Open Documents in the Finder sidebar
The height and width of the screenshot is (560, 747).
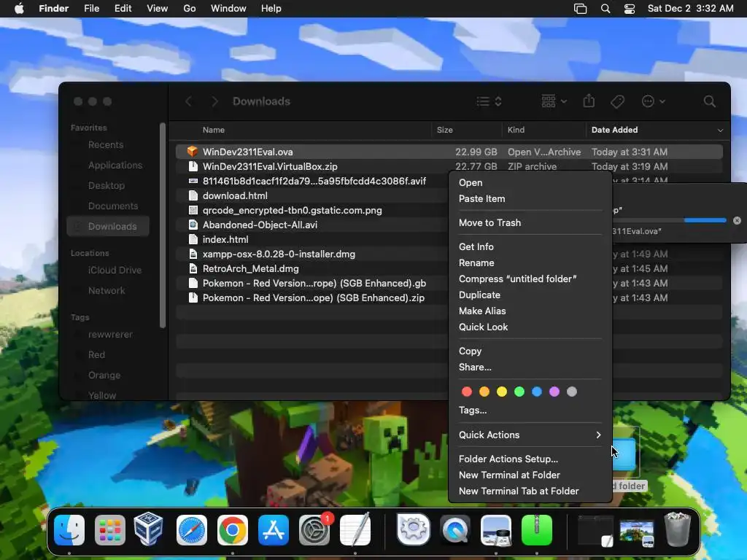(x=113, y=206)
